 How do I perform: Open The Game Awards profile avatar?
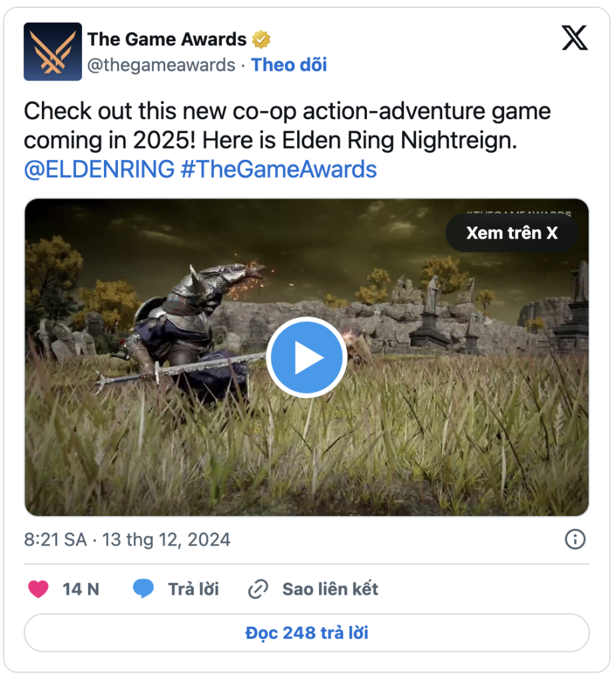(x=53, y=52)
